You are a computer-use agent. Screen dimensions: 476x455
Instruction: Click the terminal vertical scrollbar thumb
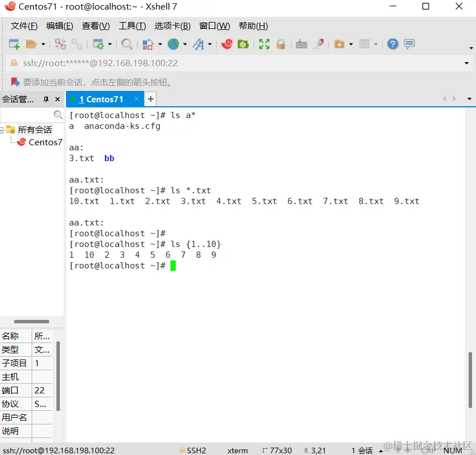coord(470,380)
